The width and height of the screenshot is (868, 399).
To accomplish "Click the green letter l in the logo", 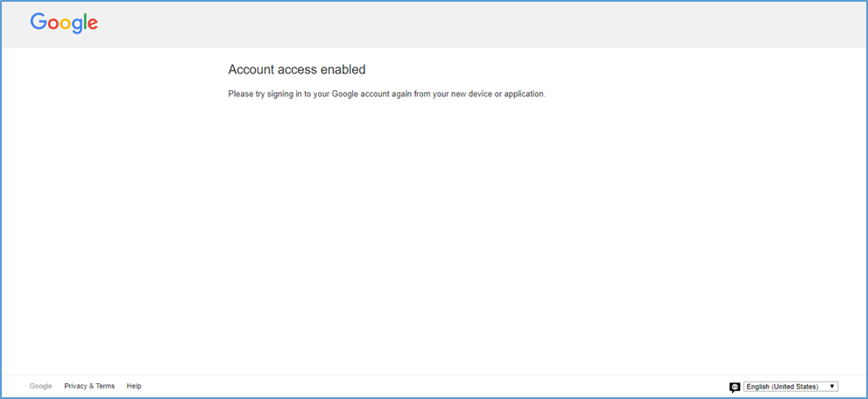I will coord(85,23).
